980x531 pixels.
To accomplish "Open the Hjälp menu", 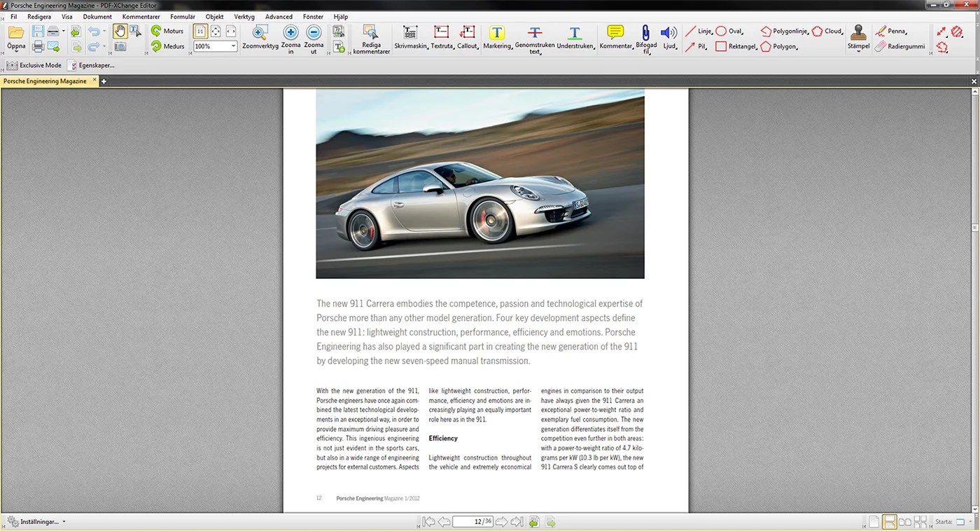I will tap(341, 16).
